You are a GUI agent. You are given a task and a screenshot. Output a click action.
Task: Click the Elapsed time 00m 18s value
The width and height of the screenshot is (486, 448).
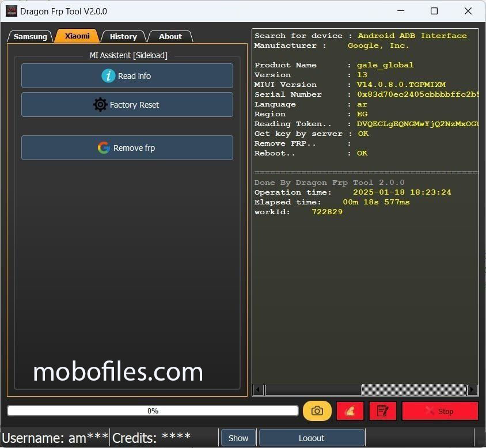[x=376, y=202]
